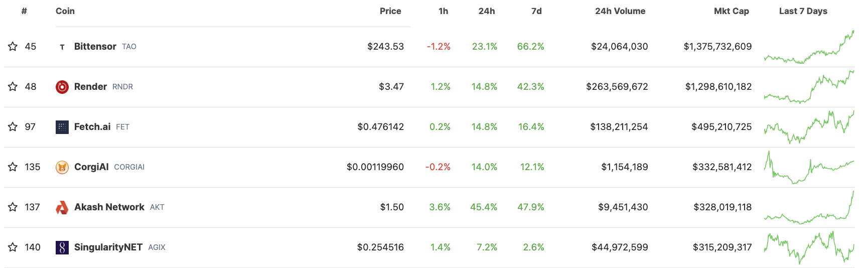Click the Fetch.ai coin logo
This screenshot has height=268, width=868.
pyautogui.click(x=62, y=127)
